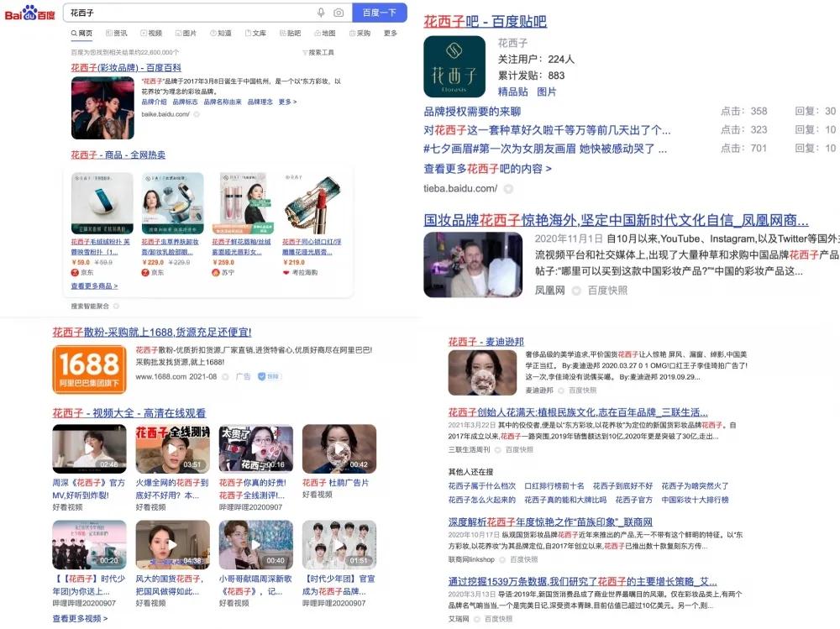Play the 00:16 太贵了 video
The height and width of the screenshot is (629, 840).
tap(256, 448)
